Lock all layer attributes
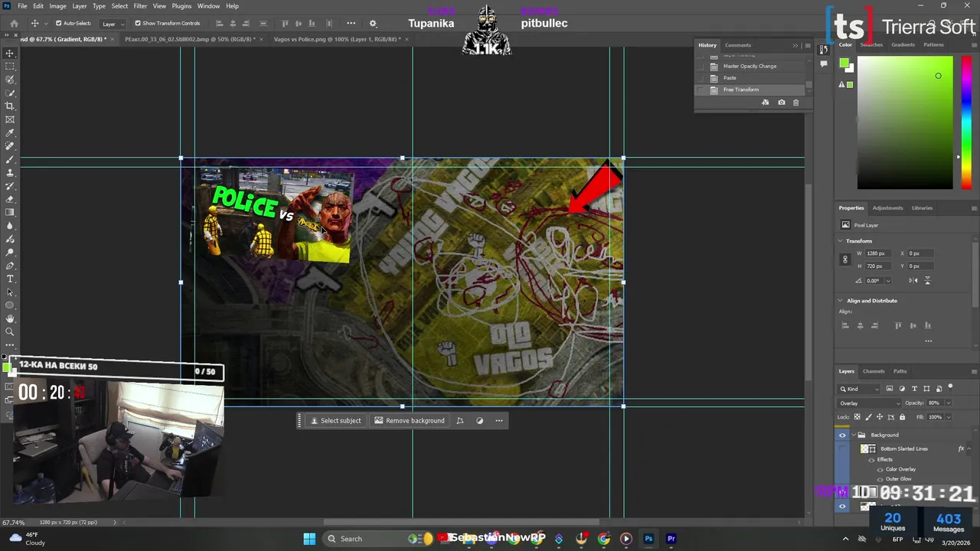Image resolution: width=980 pixels, height=551 pixels. pyautogui.click(x=902, y=417)
